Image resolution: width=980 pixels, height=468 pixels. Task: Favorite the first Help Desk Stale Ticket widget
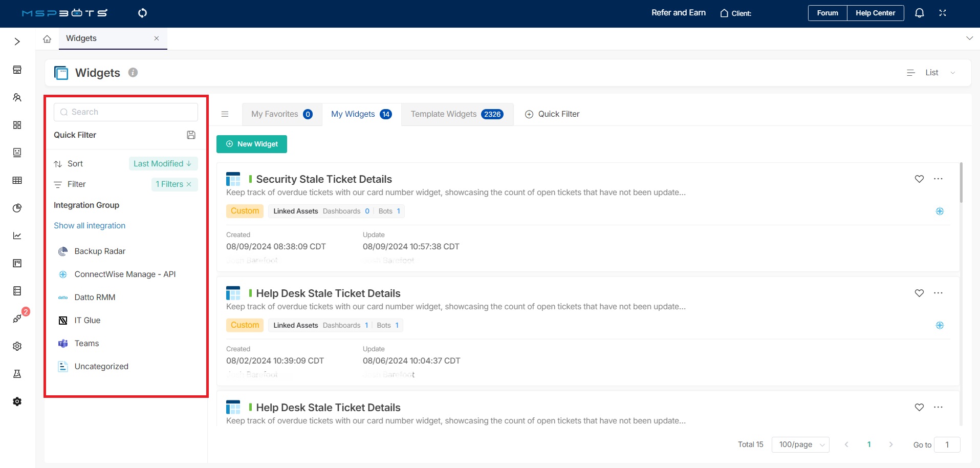tap(919, 293)
